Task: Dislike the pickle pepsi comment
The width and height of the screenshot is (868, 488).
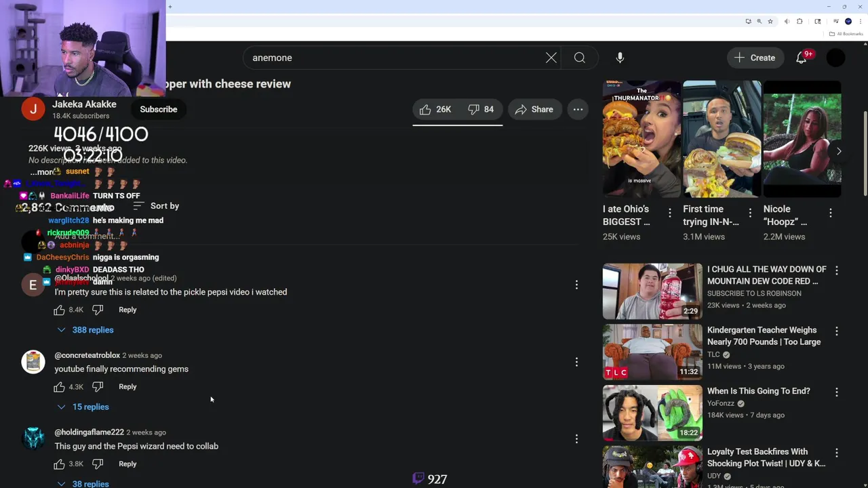Action: (98, 310)
